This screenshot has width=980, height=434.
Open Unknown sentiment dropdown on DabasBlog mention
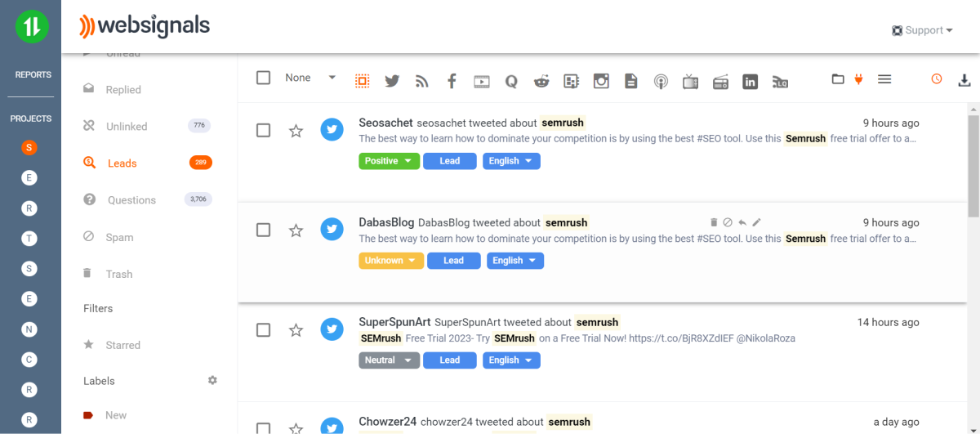(391, 261)
